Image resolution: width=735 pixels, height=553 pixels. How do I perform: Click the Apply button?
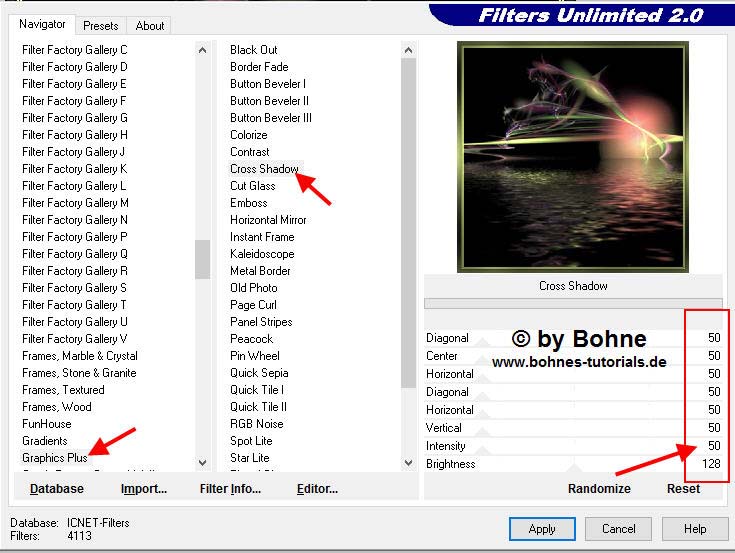click(542, 529)
